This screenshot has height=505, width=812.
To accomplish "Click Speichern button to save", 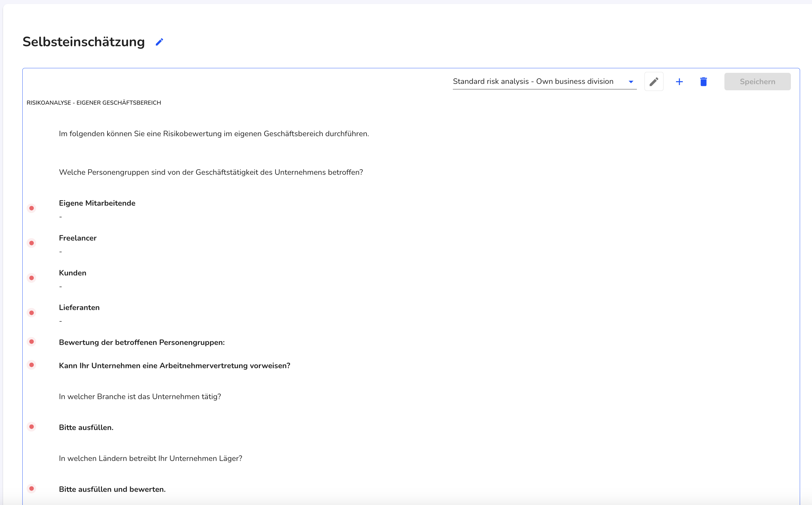I will (x=757, y=81).
